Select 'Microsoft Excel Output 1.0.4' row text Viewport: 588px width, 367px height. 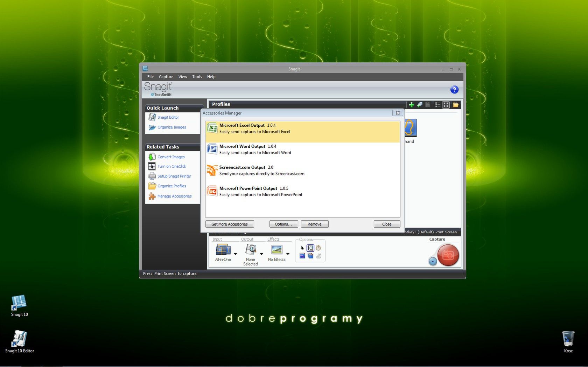click(x=247, y=125)
